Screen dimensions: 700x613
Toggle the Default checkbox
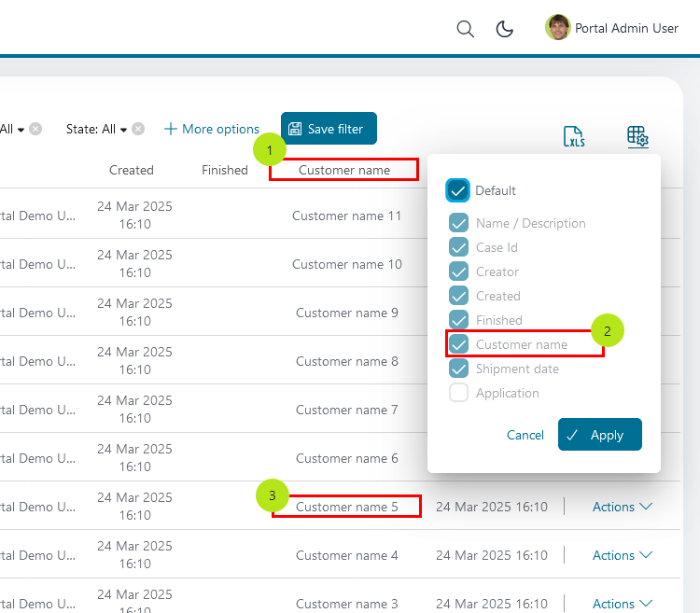pyautogui.click(x=457, y=190)
